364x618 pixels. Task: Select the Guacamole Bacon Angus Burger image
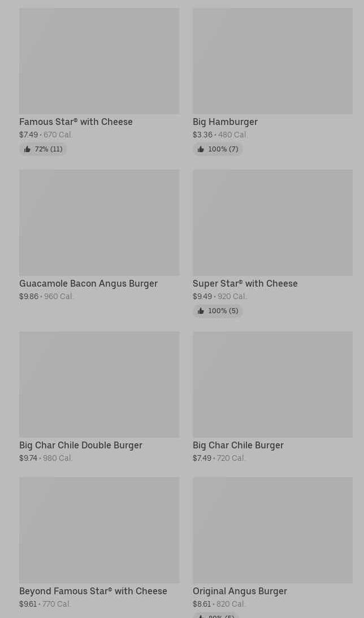[99, 223]
